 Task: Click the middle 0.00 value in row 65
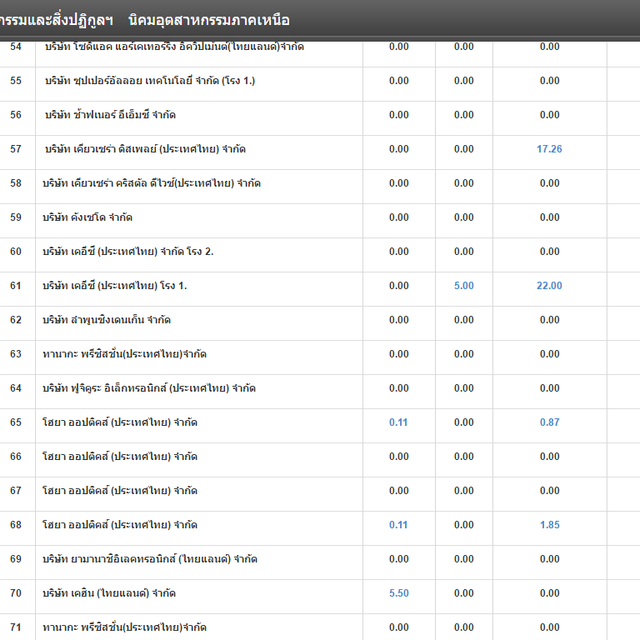click(464, 422)
